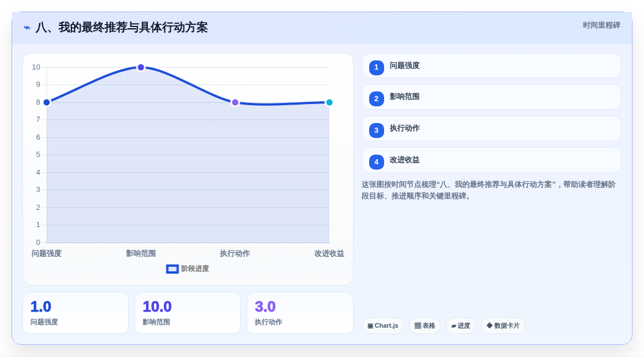This screenshot has height=357, width=644.
Task: Click the number 2 badge for 影响范围
Action: click(376, 99)
